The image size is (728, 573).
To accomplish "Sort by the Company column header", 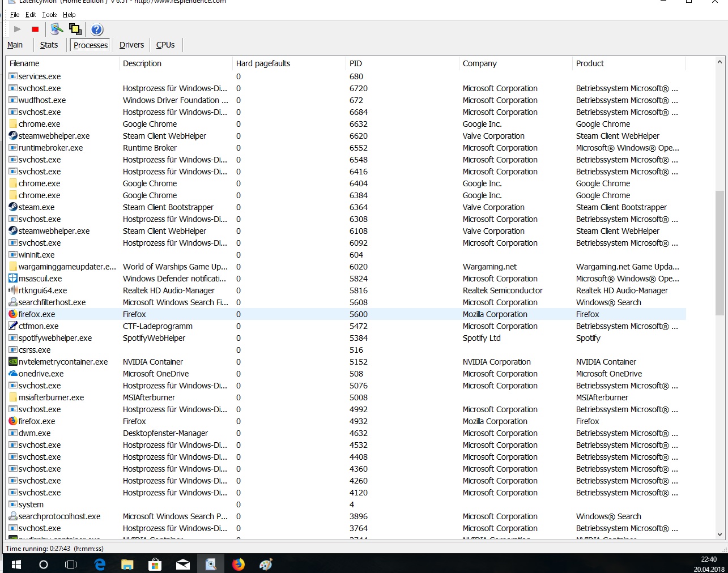I will pyautogui.click(x=516, y=63).
